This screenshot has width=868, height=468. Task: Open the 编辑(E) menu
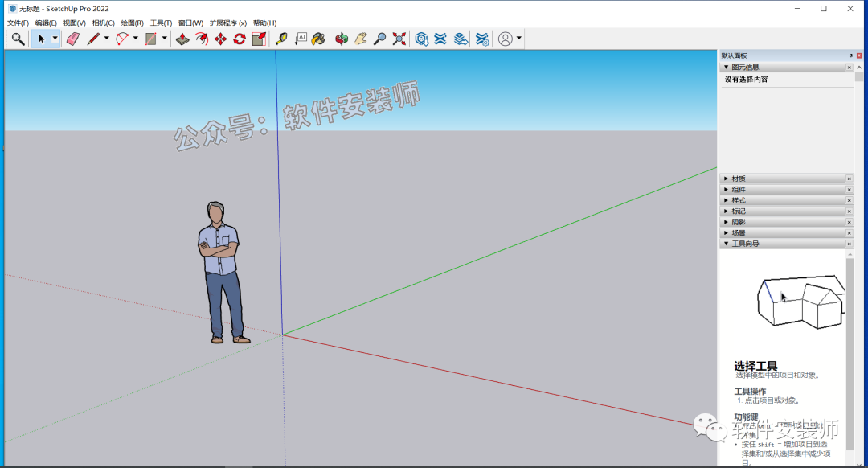coord(46,23)
